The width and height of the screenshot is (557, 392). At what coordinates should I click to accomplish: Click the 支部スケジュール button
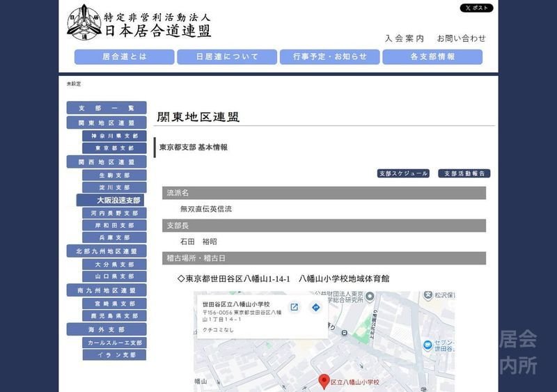point(403,173)
